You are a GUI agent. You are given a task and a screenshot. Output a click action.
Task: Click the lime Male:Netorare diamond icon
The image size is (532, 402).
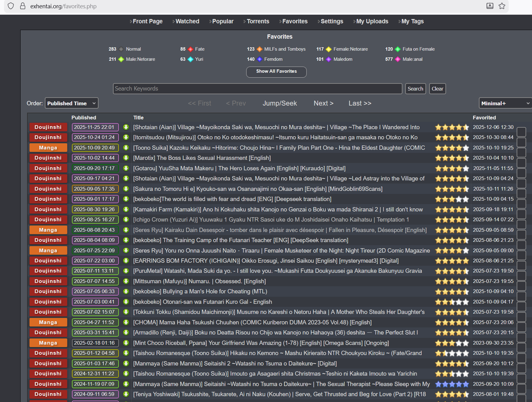point(121,59)
